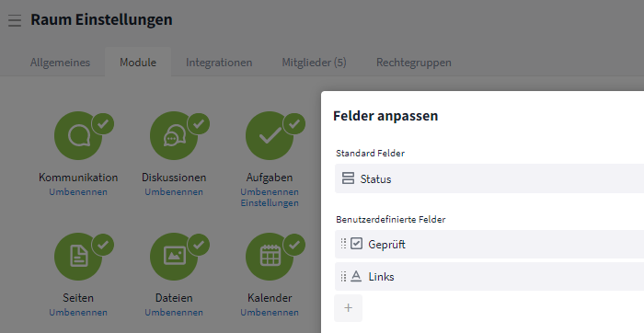The width and height of the screenshot is (644, 333).
Task: Open the Status standard field row
Action: 489,178
